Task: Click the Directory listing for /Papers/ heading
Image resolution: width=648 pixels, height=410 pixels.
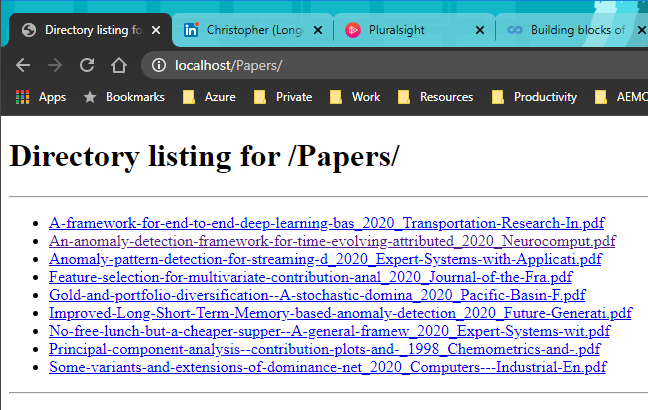Action: pos(205,156)
